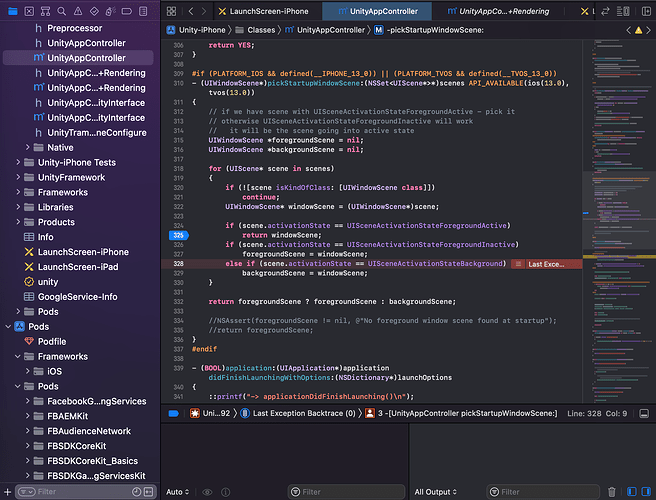656x500 pixels.
Task: Open the related items grid menu
Action: [171, 11]
